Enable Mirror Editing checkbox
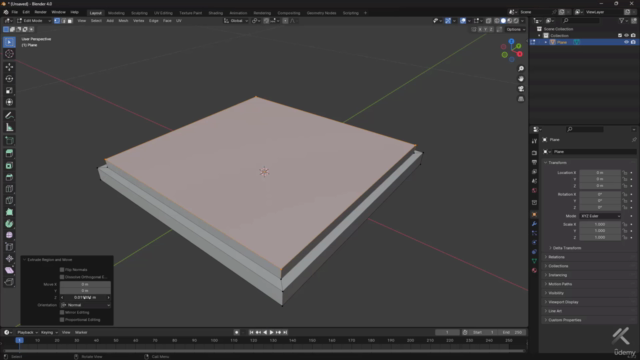Viewport: 640px width, 360px height. click(x=62, y=313)
